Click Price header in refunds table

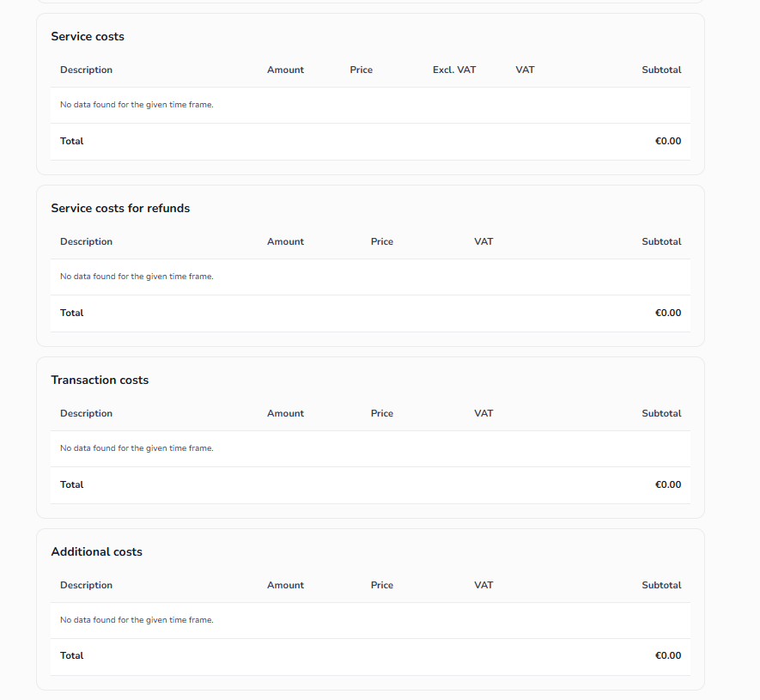382,242
